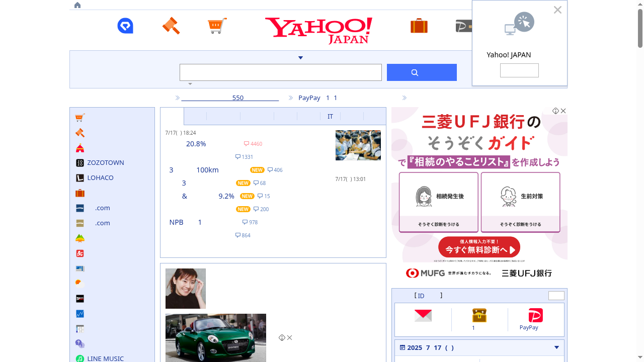Image resolution: width=644 pixels, height=362 pixels.
Task: Click the shopping cart icon in left sidebar
Action: tap(80, 118)
